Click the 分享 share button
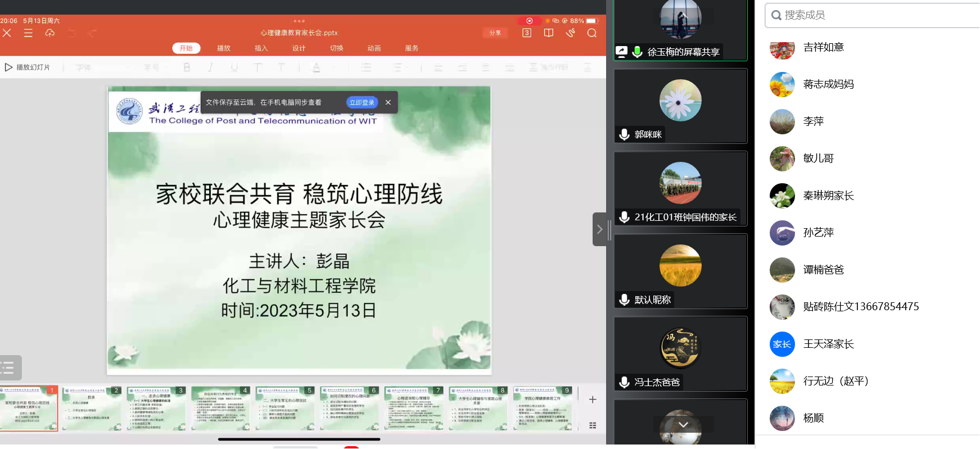Viewport: 980px width, 449px height. pyautogui.click(x=495, y=33)
